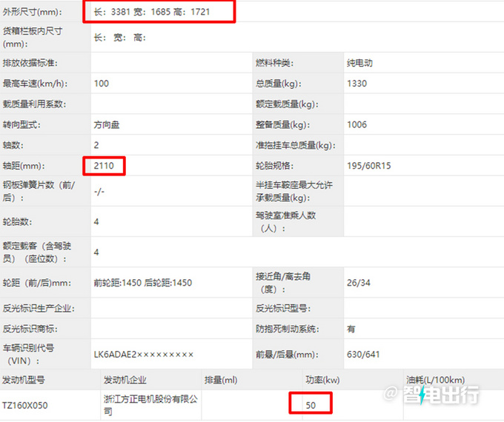Select the overhang value 630/641

[363, 354]
